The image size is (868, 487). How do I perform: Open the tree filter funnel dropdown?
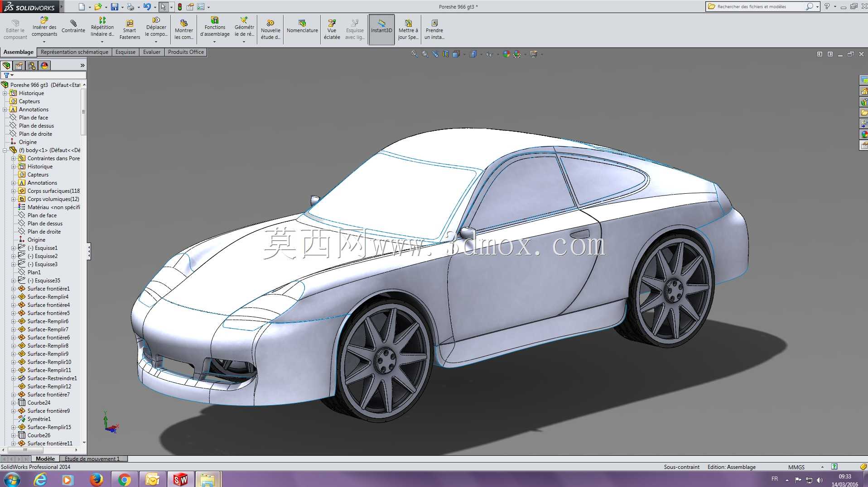pos(8,75)
